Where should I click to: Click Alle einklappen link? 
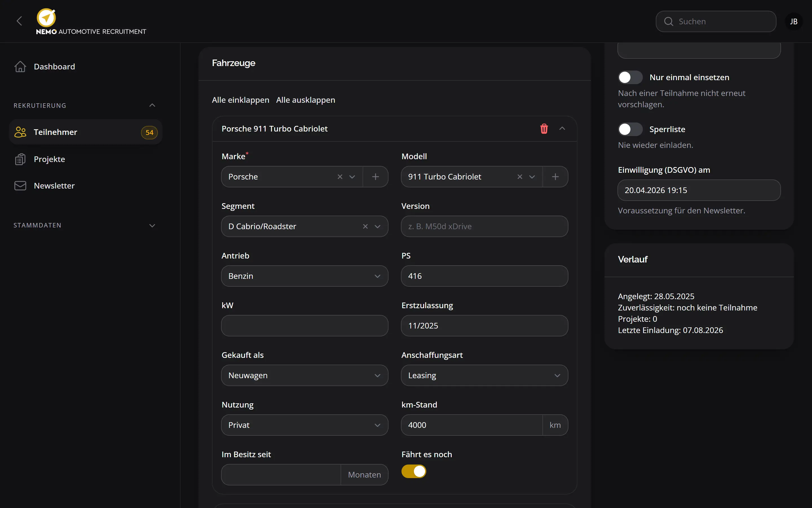[240, 100]
